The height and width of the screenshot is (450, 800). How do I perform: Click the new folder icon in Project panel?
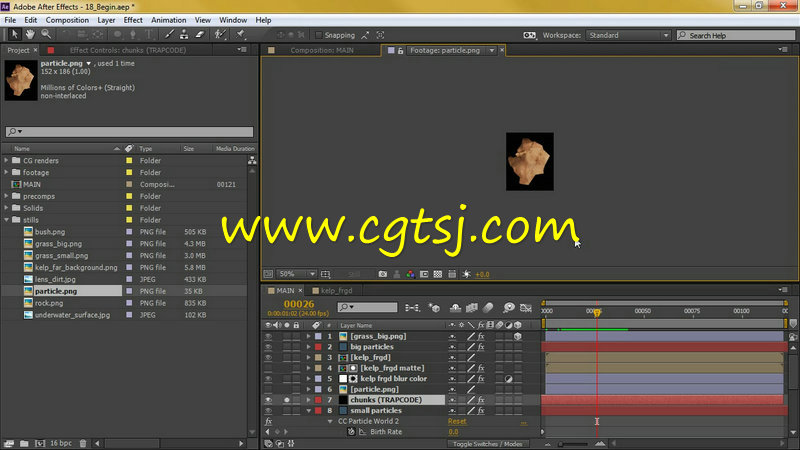tap(24, 443)
